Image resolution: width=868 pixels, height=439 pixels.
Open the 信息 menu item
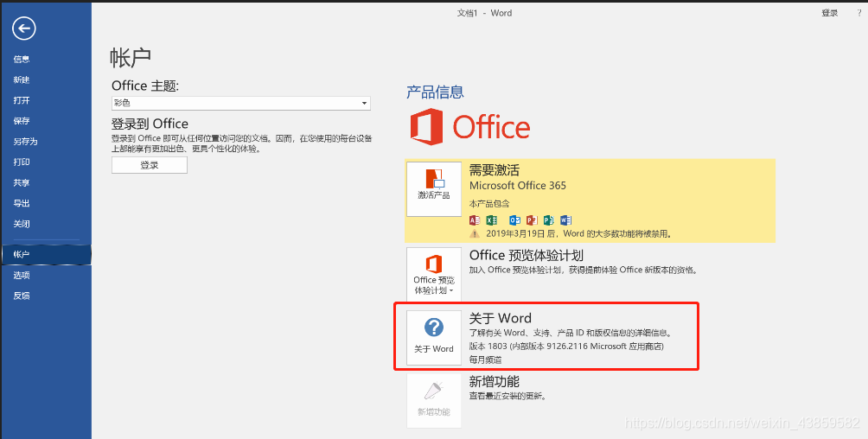coord(46,60)
